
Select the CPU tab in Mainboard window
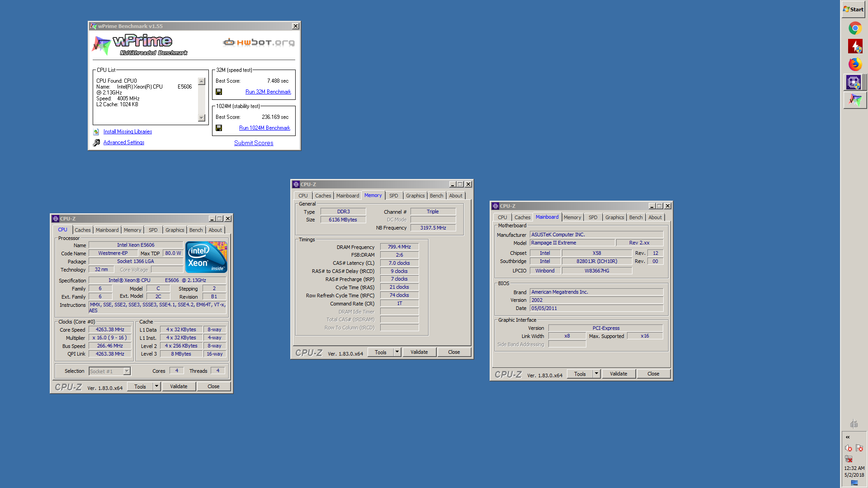coord(502,217)
